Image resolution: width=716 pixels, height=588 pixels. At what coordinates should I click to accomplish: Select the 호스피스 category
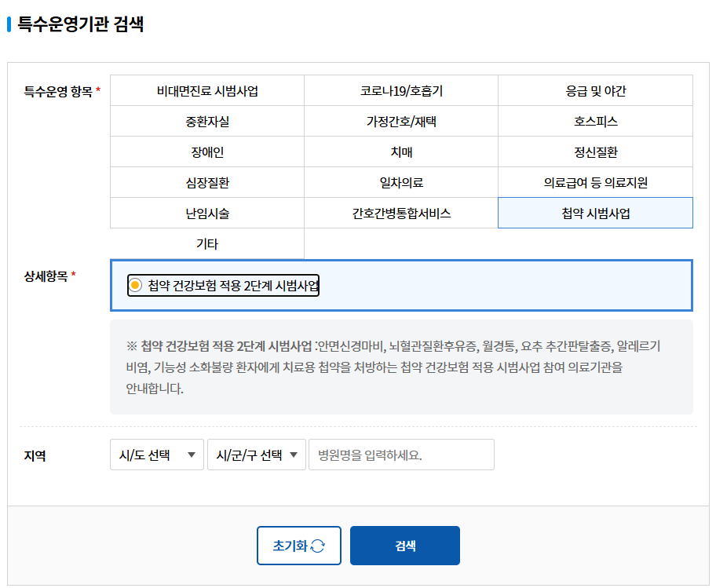[594, 121]
